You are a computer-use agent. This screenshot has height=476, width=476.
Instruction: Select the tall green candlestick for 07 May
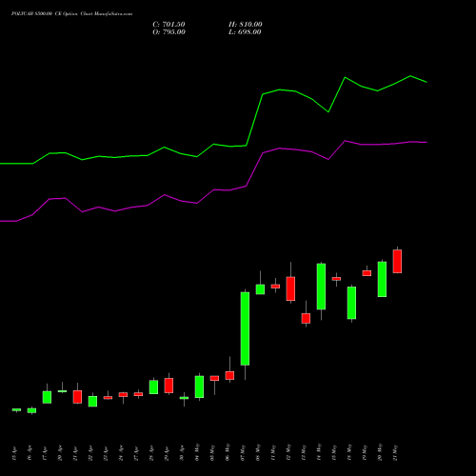[245, 328]
